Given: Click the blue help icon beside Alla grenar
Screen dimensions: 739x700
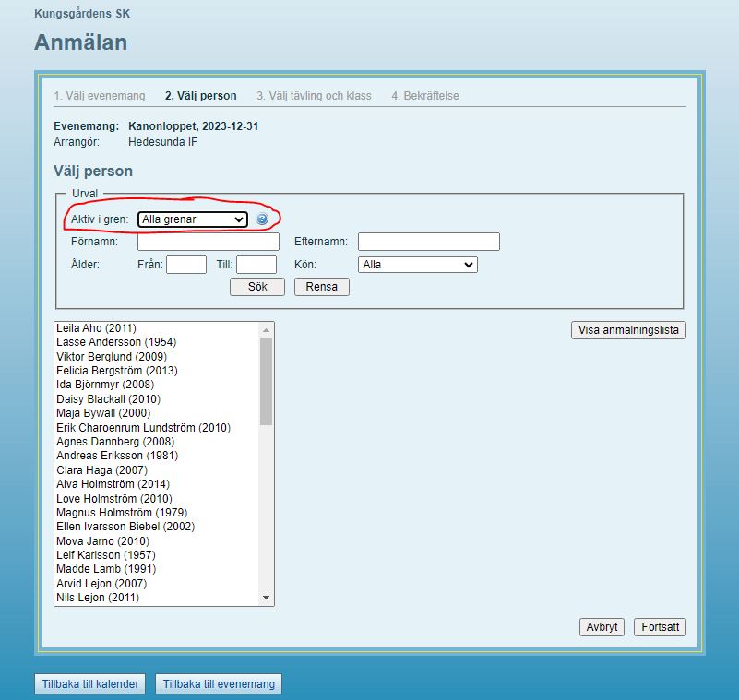Looking at the screenshot, I should 262,219.
